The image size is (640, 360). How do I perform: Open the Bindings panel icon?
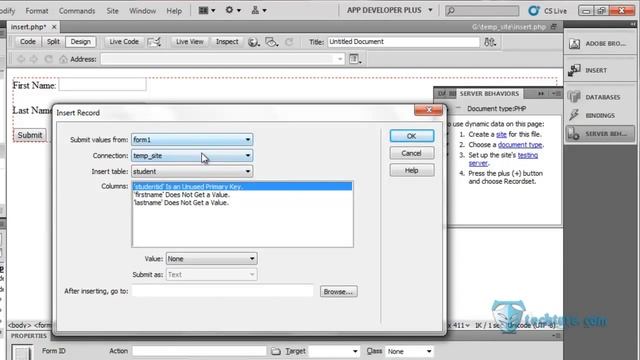tap(574, 115)
